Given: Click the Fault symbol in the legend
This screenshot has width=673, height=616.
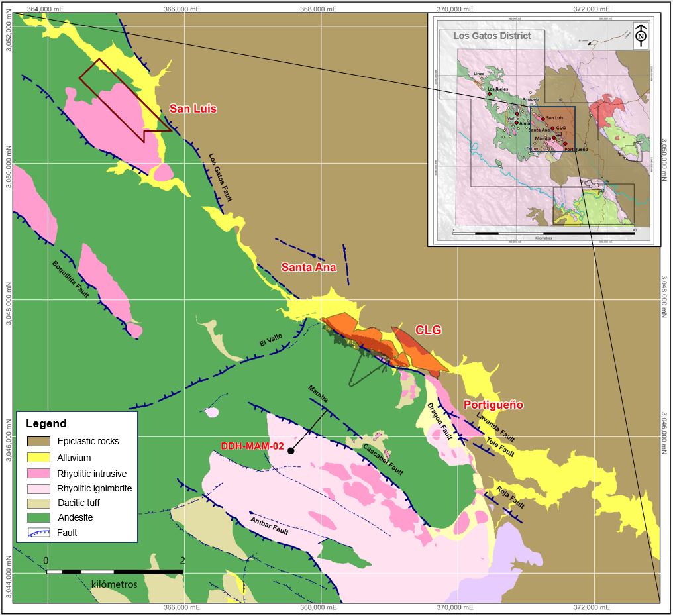Looking at the screenshot, I should tap(38, 533).
